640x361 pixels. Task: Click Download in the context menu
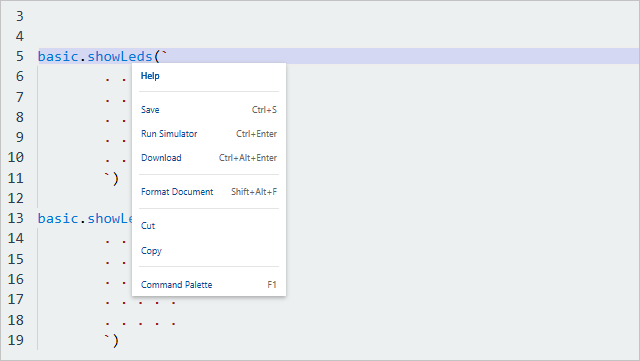click(x=209, y=158)
